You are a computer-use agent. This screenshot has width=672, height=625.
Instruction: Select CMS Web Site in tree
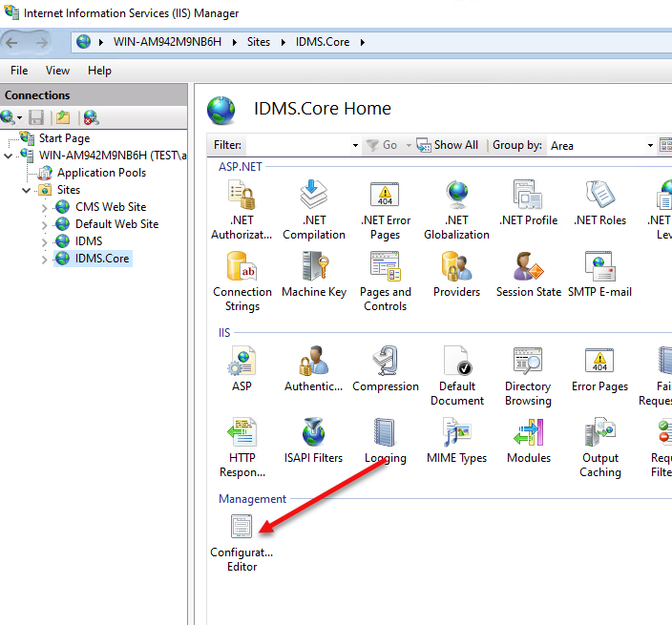pyautogui.click(x=111, y=207)
